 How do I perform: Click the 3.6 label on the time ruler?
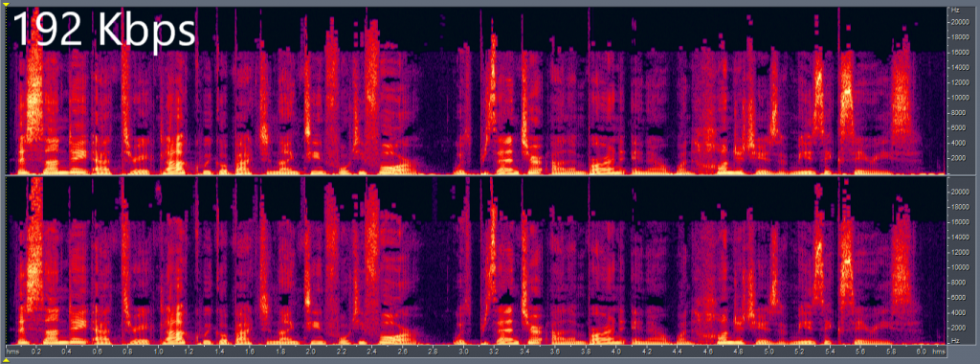pyautogui.click(x=555, y=352)
